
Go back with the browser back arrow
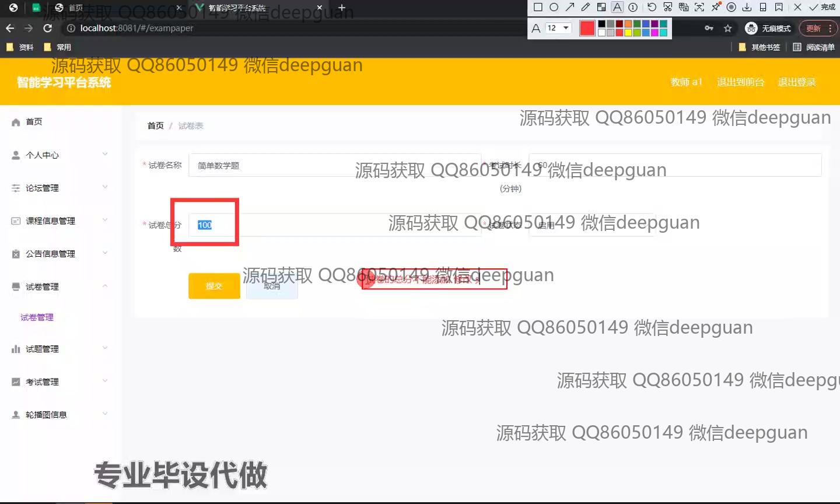coord(10,28)
